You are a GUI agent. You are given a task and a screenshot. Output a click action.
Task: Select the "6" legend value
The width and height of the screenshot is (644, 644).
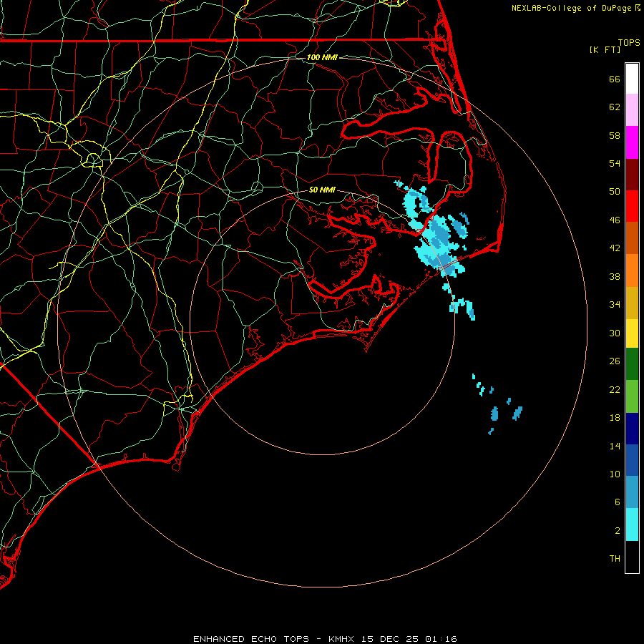pos(617,502)
